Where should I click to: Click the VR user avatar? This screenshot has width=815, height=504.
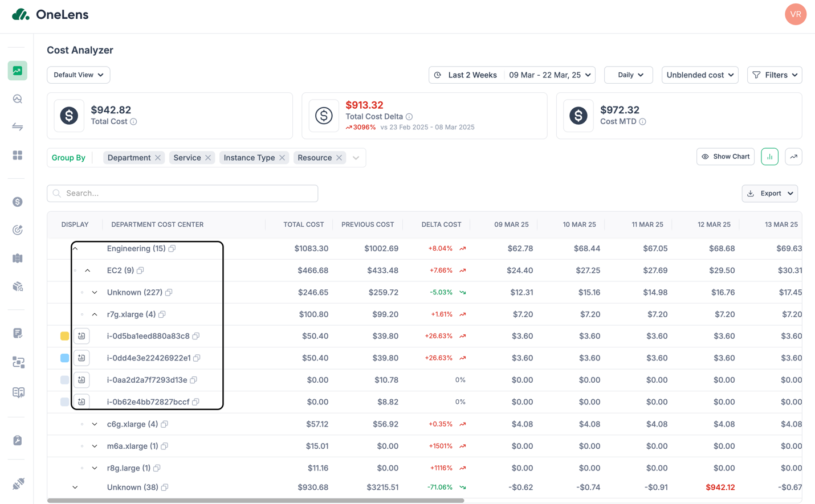tap(795, 14)
